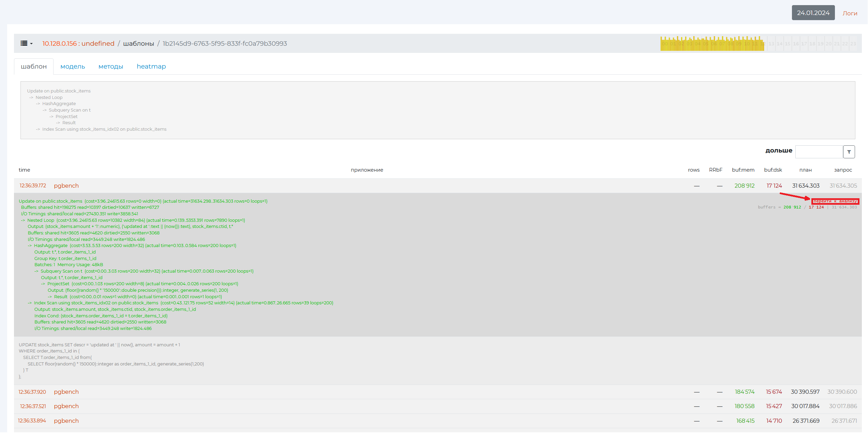The height and width of the screenshot is (433, 868).
Task: Expand the dropdown caret beside list icon
Action: click(31, 44)
